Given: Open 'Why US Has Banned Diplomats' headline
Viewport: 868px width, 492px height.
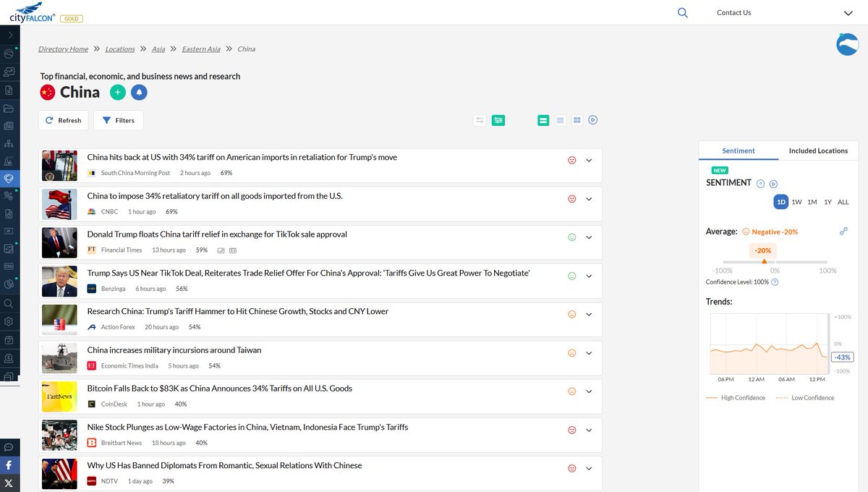Looking at the screenshot, I should (225, 465).
